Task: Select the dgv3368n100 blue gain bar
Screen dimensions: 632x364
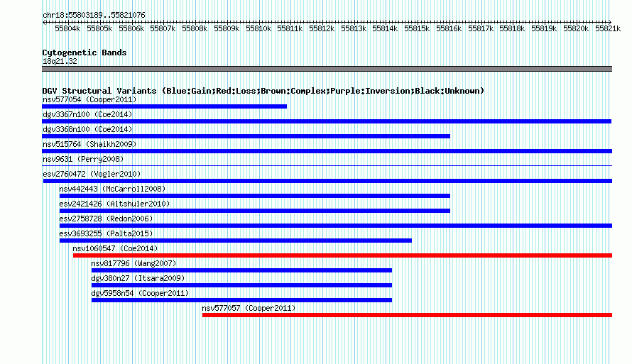Action: click(246, 136)
